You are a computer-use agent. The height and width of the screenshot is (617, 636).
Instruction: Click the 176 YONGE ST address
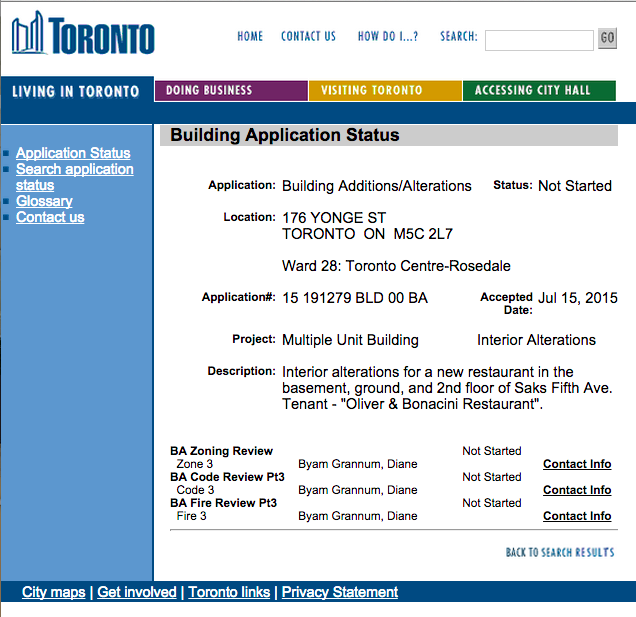point(334,218)
